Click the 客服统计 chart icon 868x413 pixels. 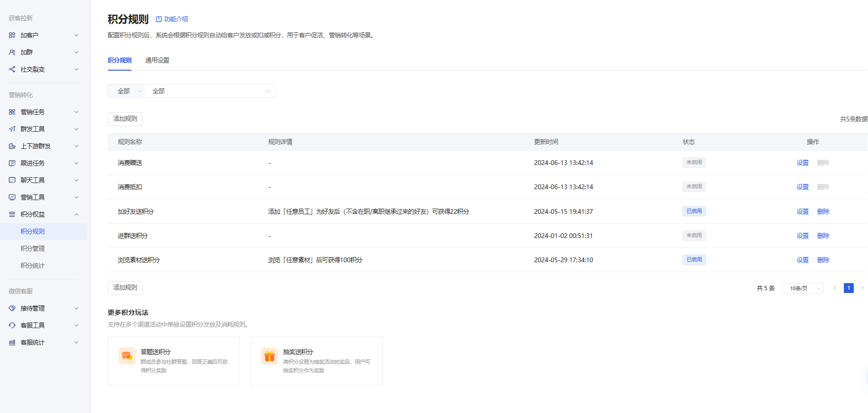(12, 342)
